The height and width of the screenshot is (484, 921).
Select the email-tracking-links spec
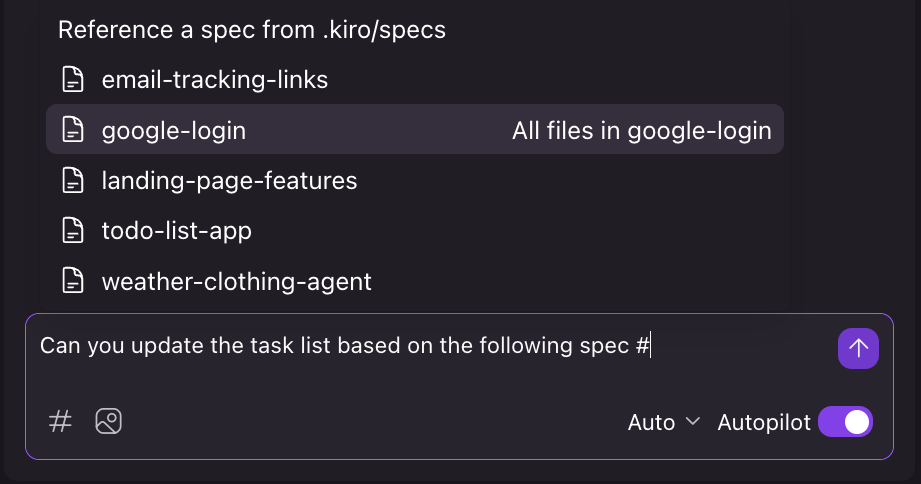[x=215, y=79]
